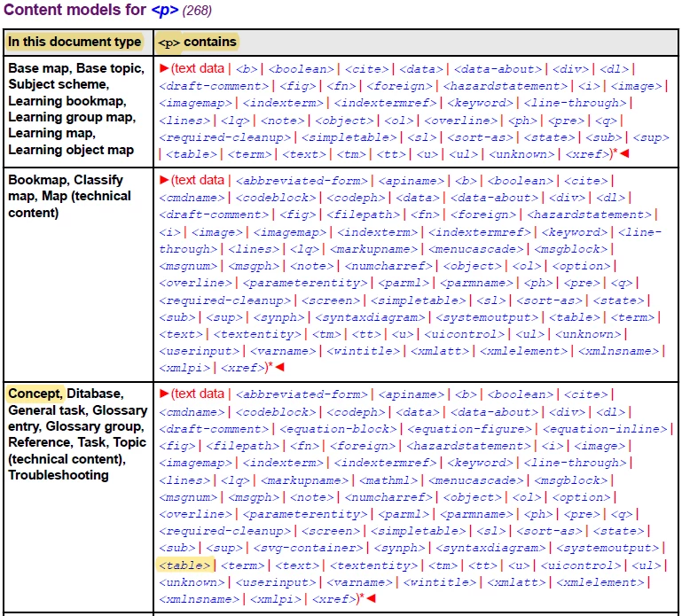Click <line-through> in the Base map row
682x616 pixels.
[575, 103]
